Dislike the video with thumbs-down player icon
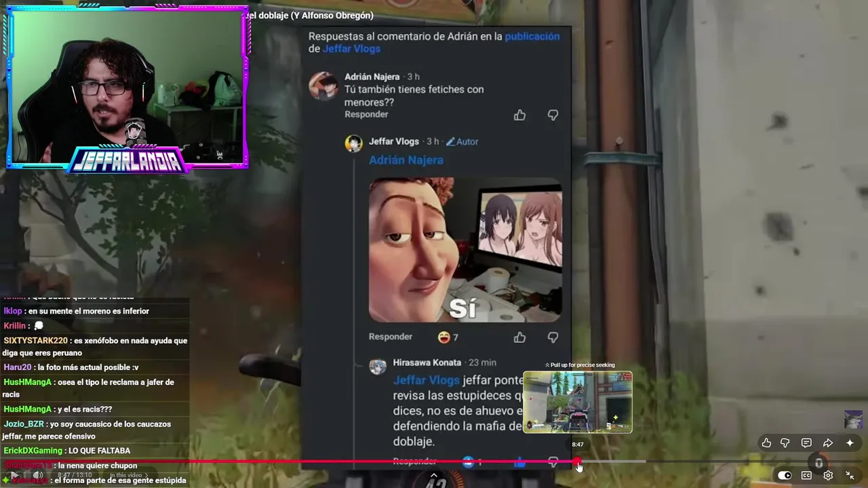868x488 pixels. click(x=785, y=443)
